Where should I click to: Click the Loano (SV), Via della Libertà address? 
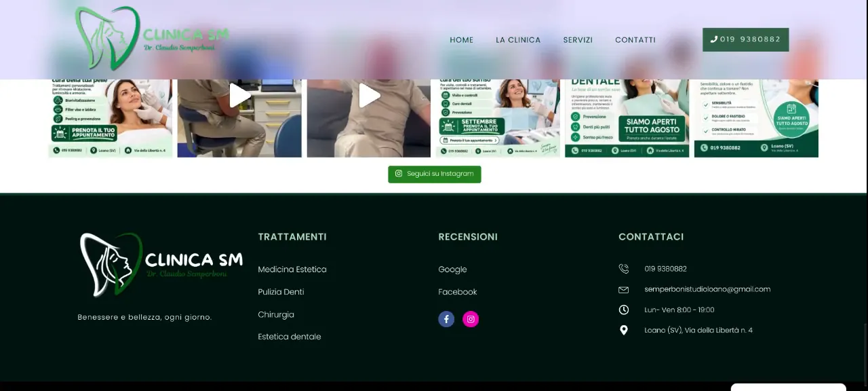click(698, 331)
